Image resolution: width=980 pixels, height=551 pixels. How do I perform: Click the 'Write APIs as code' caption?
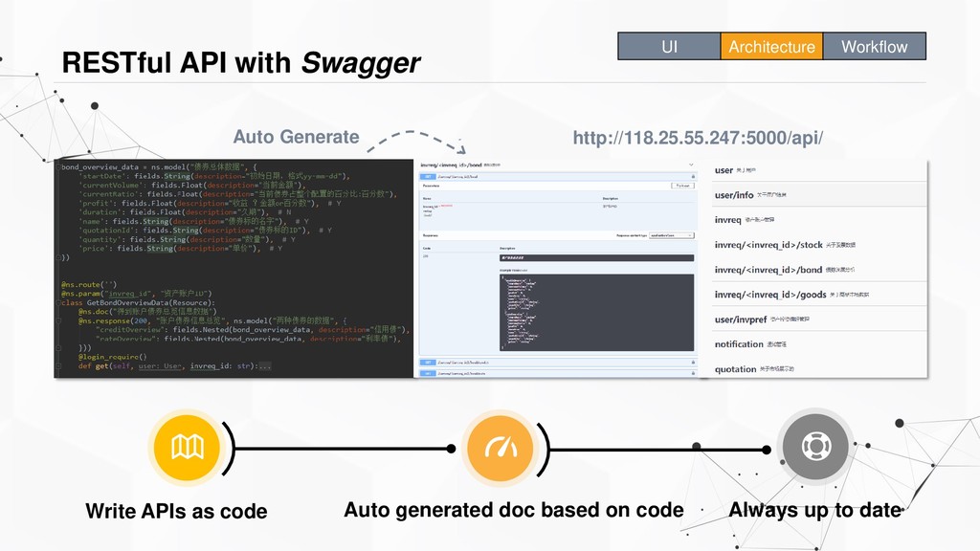[176, 511]
